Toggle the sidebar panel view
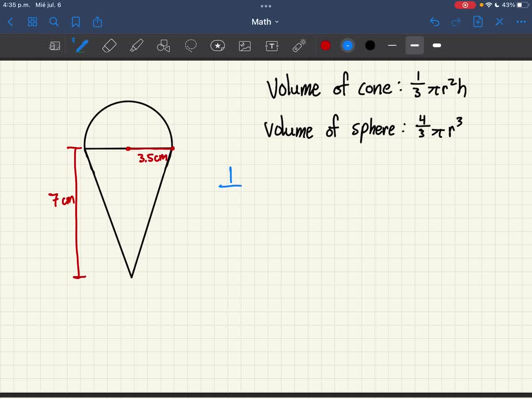532x399 pixels. click(x=55, y=46)
